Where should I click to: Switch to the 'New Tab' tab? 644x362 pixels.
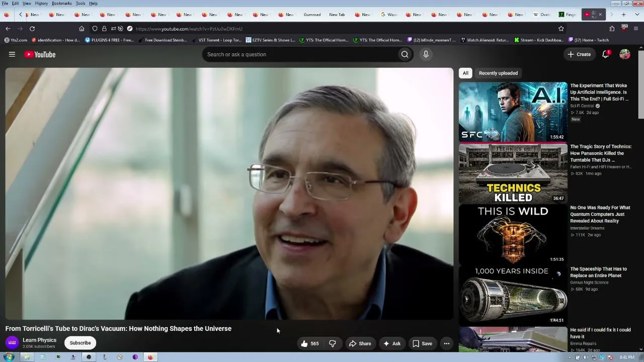click(x=337, y=15)
